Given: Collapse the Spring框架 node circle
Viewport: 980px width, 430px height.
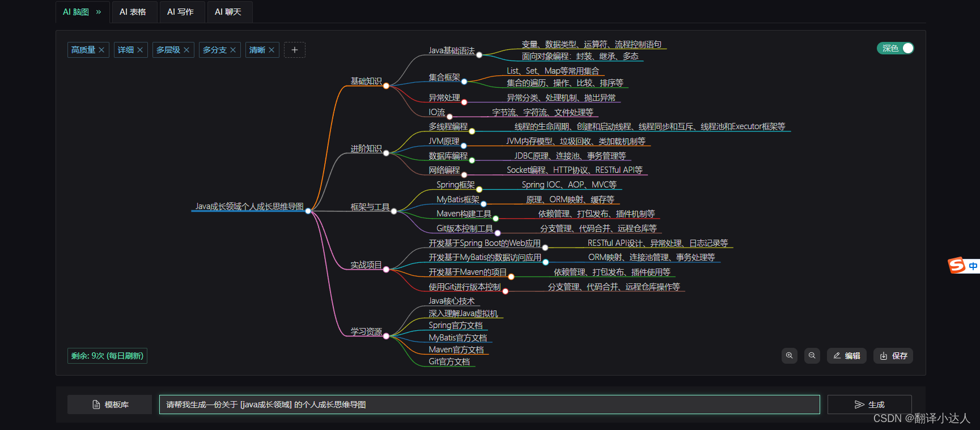Looking at the screenshot, I should pyautogui.click(x=479, y=189).
